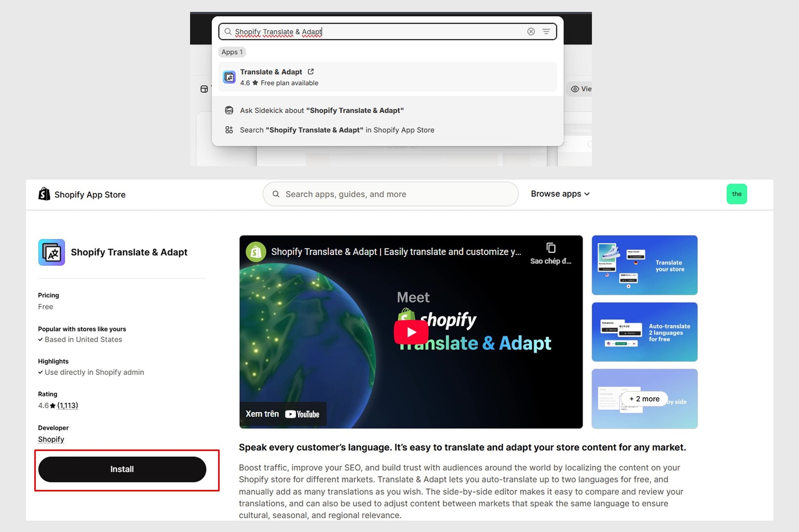Open the 1,113 reviews link
Screen dimensions: 799x532
(68, 405)
